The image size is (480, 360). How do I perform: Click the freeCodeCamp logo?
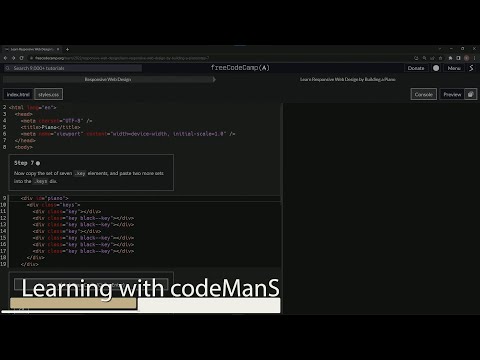point(240,68)
